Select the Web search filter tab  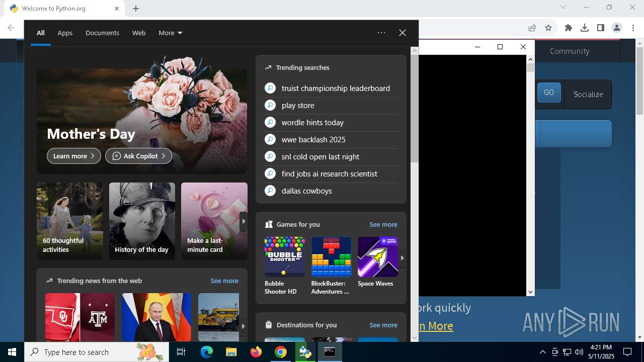[x=139, y=33]
